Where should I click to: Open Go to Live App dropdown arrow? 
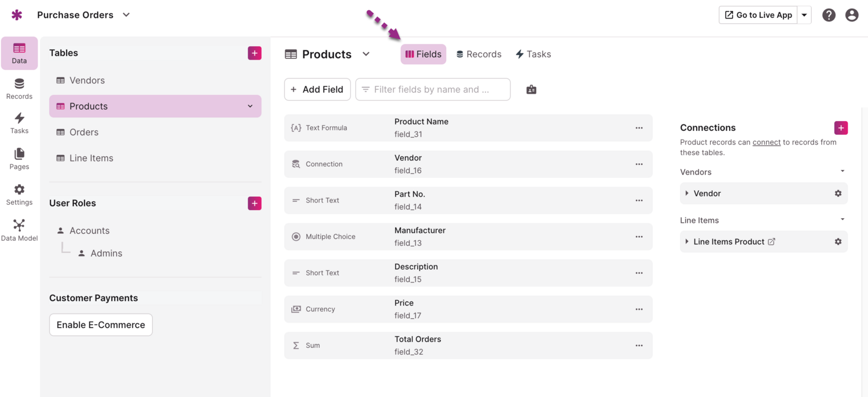(x=804, y=15)
